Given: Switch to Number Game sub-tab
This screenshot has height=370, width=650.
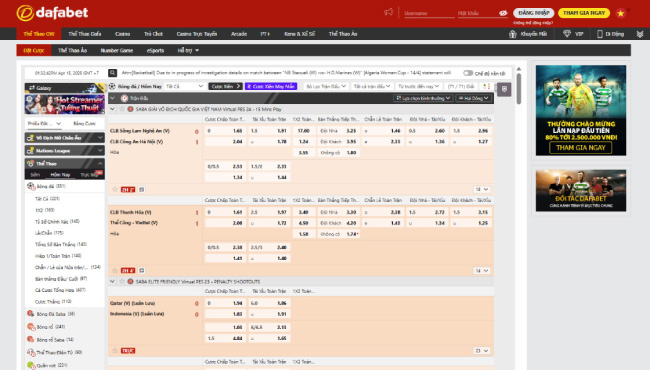Looking at the screenshot, I should click(x=116, y=51).
